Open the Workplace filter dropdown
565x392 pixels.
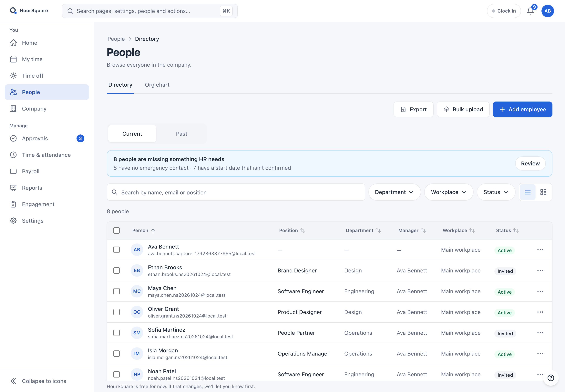[x=449, y=192]
